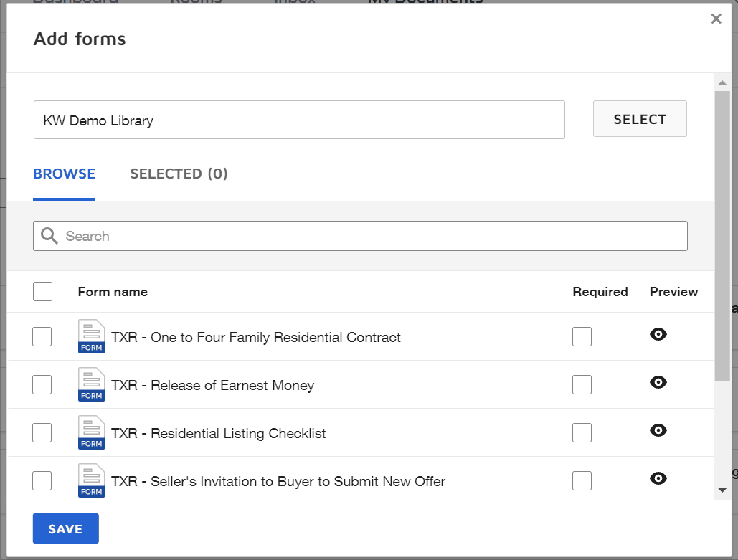Screen dimensions: 738x560
Task: Click the vertical scrollbar thumb
Action: pyautogui.click(x=722, y=235)
